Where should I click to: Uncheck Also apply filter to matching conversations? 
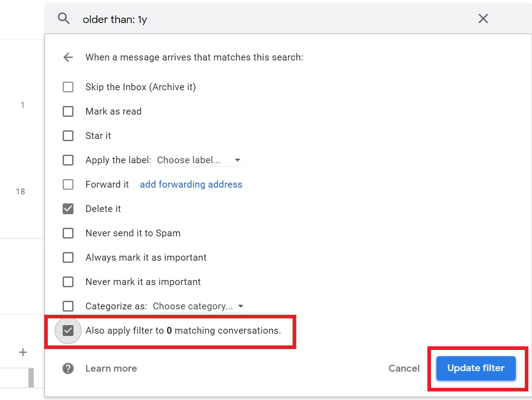[68, 331]
